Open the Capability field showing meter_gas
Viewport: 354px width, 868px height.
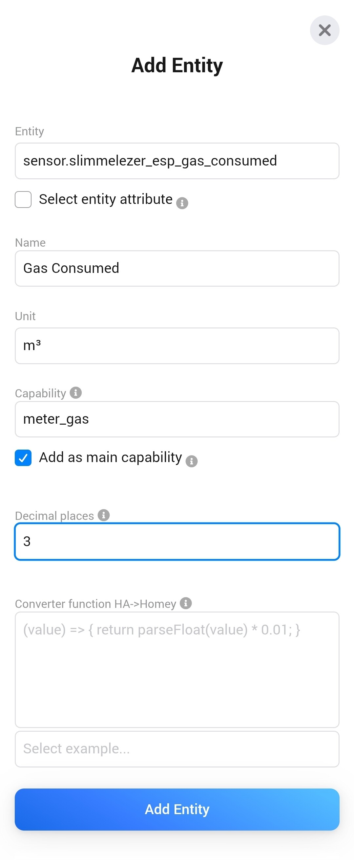coord(177,419)
